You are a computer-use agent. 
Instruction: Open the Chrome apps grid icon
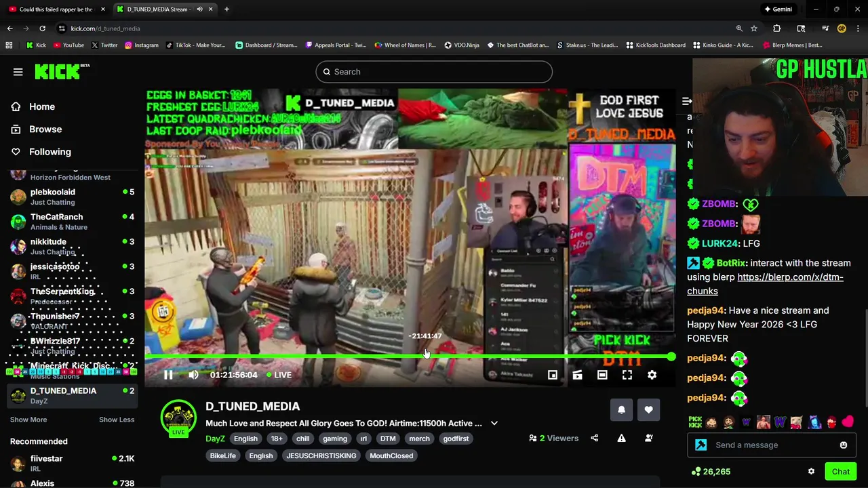click(9, 45)
